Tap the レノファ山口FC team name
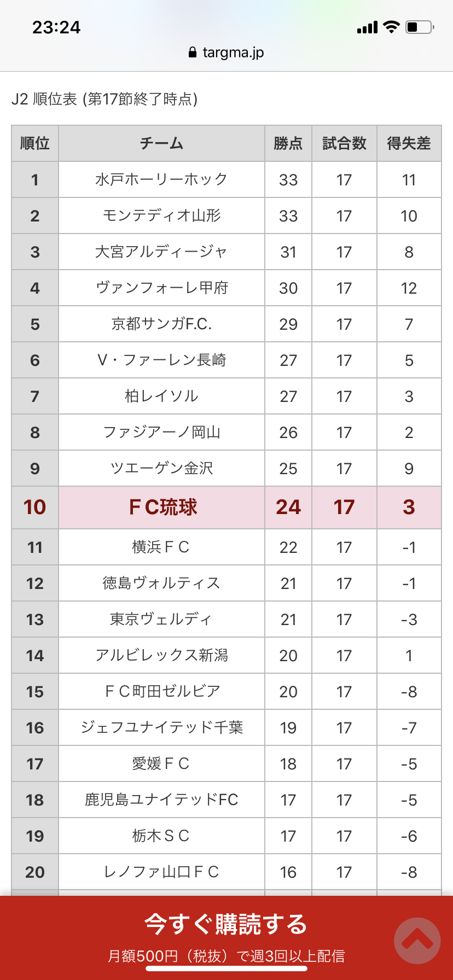Image resolution: width=453 pixels, height=980 pixels. [x=161, y=872]
